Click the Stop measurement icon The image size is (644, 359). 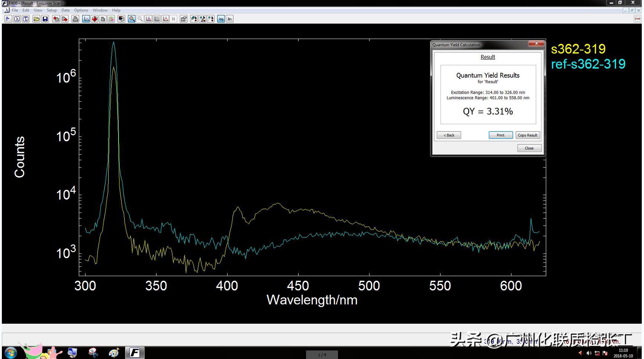[637, 19]
